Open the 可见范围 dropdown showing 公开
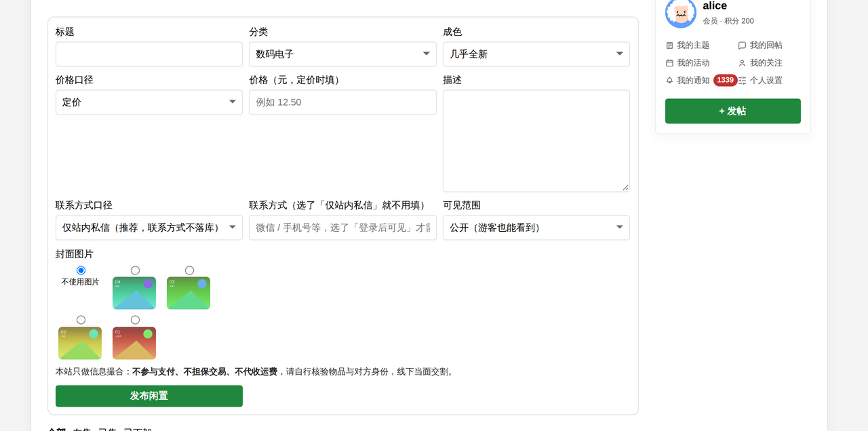Screen dimensions: 868x431 tap(536, 228)
